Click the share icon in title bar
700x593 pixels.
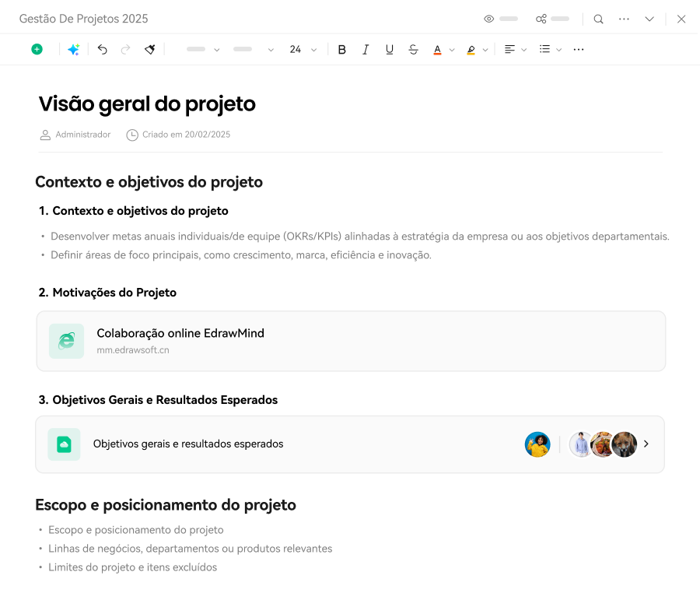[x=541, y=19]
